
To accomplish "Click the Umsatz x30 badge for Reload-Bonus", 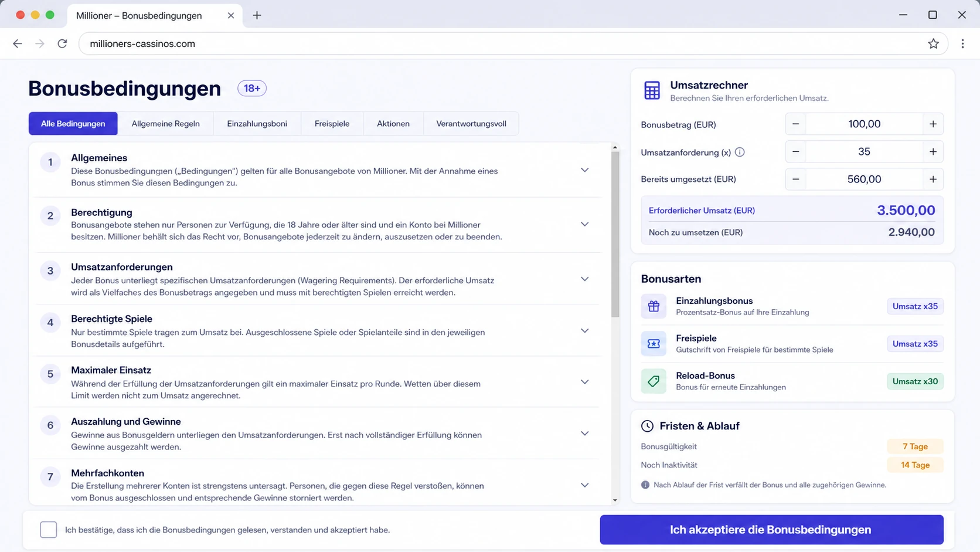I will point(915,381).
